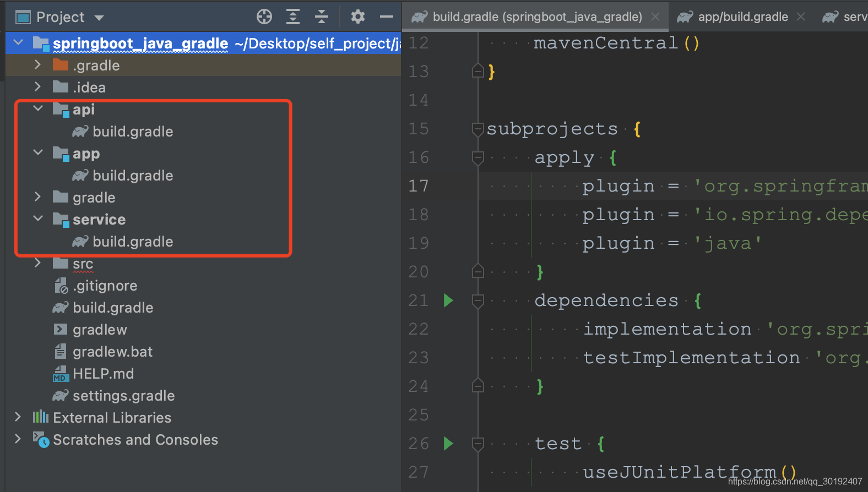The image size is (868, 492).
Task: Select the .gitignore file
Action: click(x=105, y=286)
